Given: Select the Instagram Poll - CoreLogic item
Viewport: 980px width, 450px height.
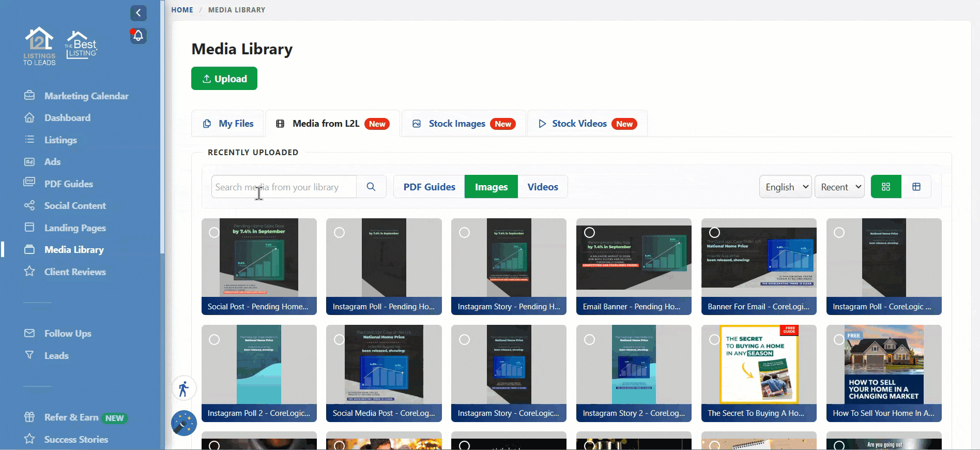Looking at the screenshot, I should point(839,233).
